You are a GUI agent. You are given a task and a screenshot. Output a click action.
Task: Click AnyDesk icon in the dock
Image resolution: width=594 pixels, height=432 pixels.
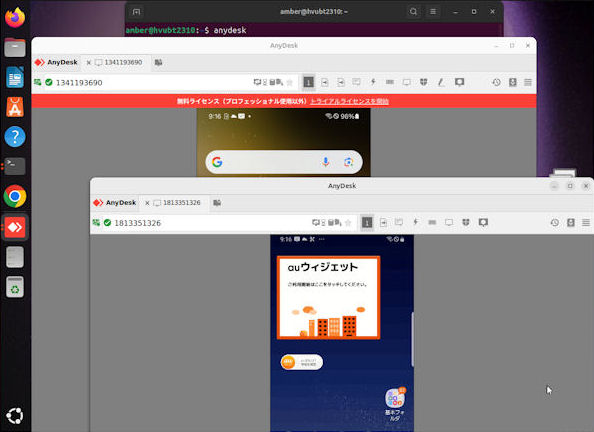tap(15, 227)
